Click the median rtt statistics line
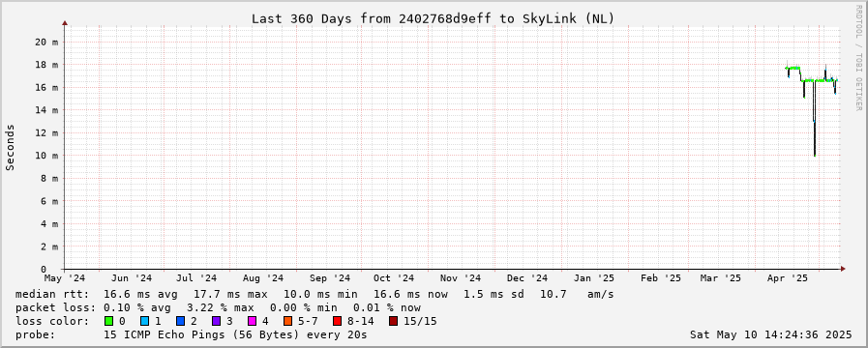 pyautogui.click(x=314, y=294)
